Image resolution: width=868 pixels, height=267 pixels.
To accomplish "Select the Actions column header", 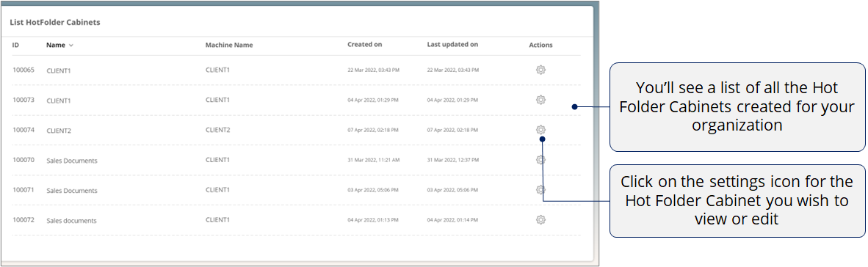I will [x=540, y=45].
